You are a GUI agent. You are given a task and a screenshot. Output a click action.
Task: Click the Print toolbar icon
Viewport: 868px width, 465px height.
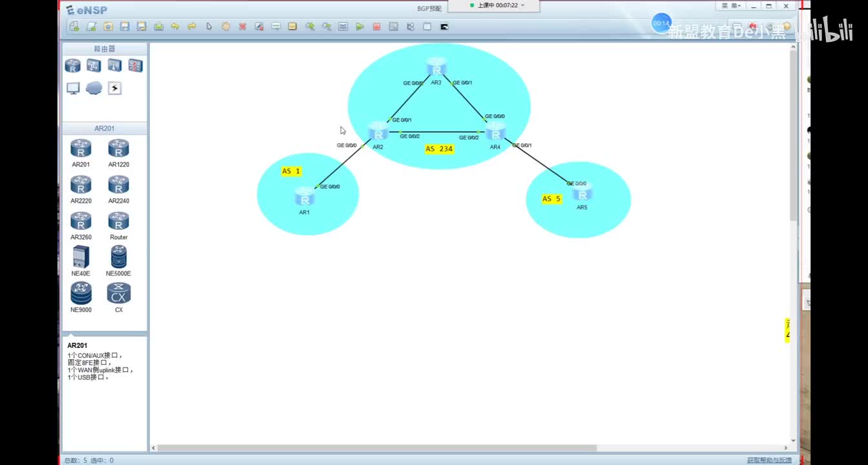[x=158, y=26]
